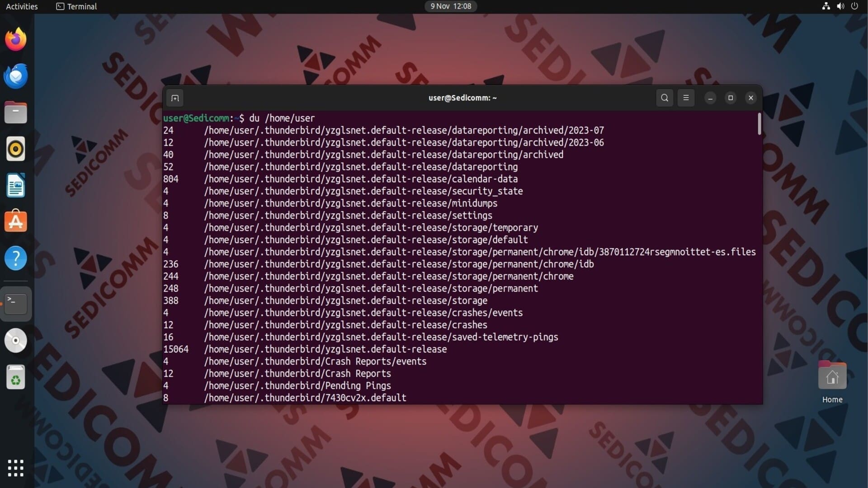This screenshot has height=488, width=868.
Task: Click the datareporting/archived/2023-06 path line
Action: coord(404,143)
